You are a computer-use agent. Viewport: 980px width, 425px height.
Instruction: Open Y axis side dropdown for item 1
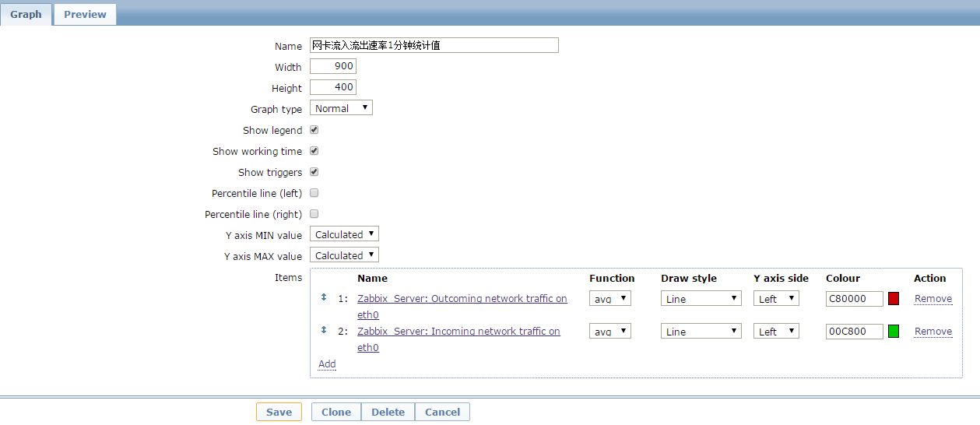[x=776, y=299]
